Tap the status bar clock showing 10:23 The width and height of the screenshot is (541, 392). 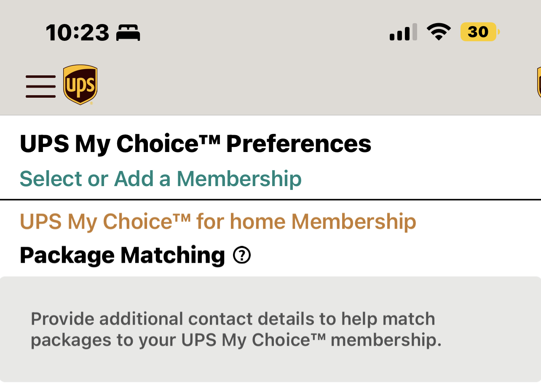[78, 32]
